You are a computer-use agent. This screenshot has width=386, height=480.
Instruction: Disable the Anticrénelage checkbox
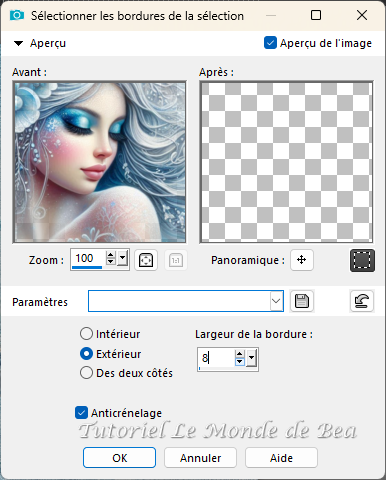click(x=81, y=413)
